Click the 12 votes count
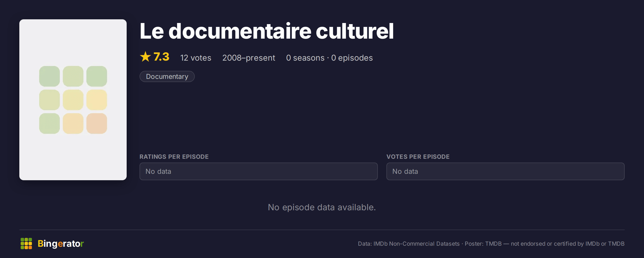The height and width of the screenshot is (258, 644). 196,58
